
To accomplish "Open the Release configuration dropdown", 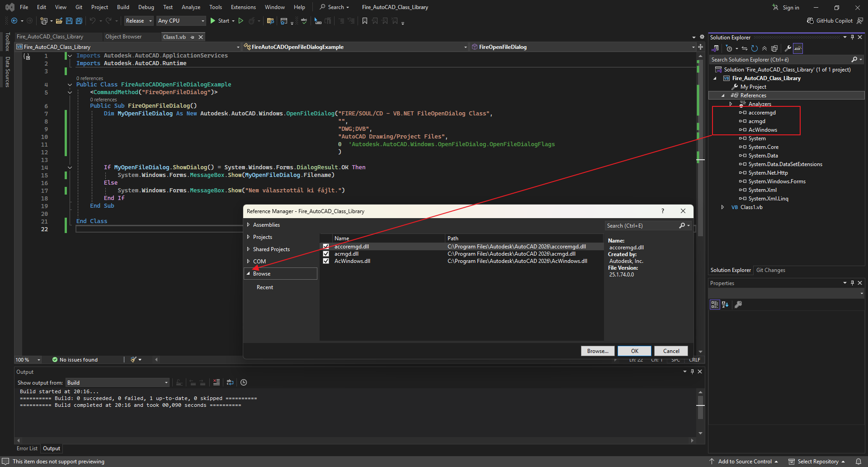I will 139,21.
